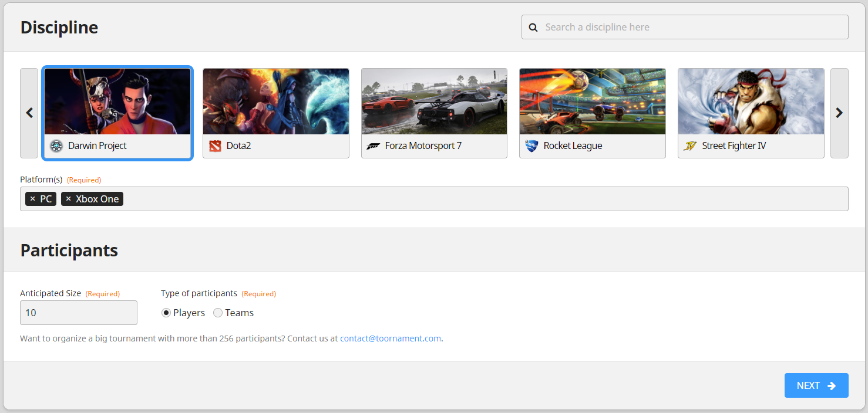The image size is (868, 413).
Task: Open the Platform(s) selection box
Action: (x=434, y=199)
